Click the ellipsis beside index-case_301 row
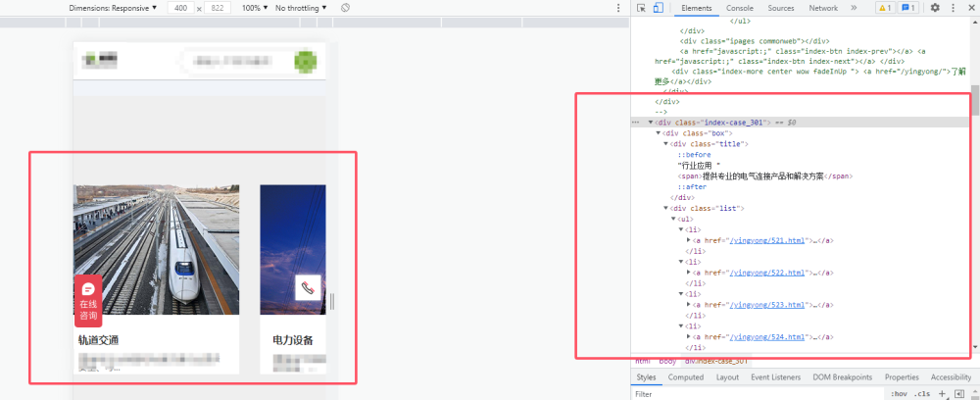The image size is (980, 400). 636,123
